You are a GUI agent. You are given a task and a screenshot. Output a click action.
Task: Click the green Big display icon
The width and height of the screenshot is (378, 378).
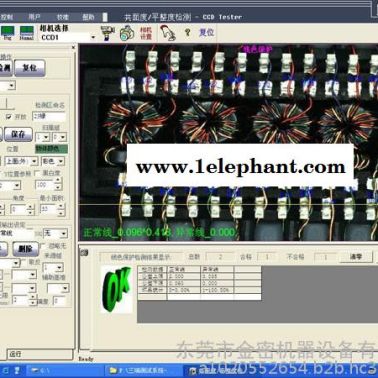point(7,33)
